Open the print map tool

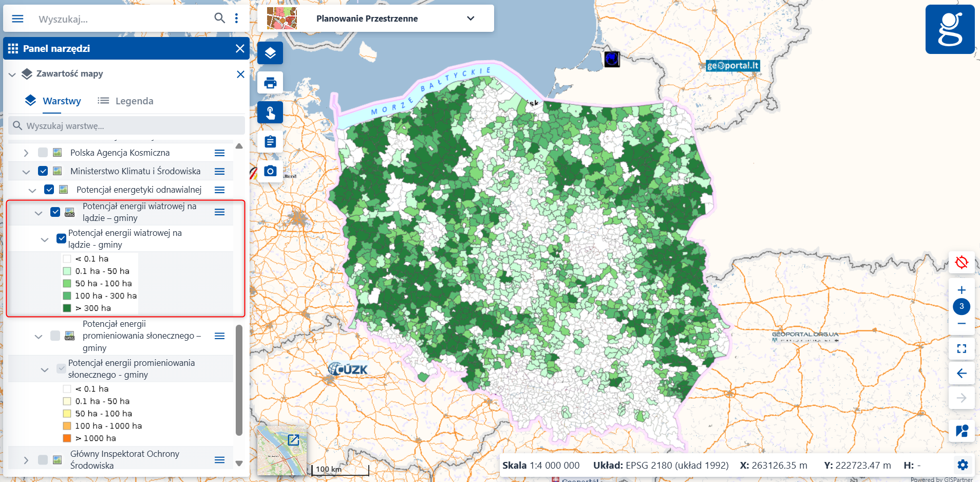(270, 82)
